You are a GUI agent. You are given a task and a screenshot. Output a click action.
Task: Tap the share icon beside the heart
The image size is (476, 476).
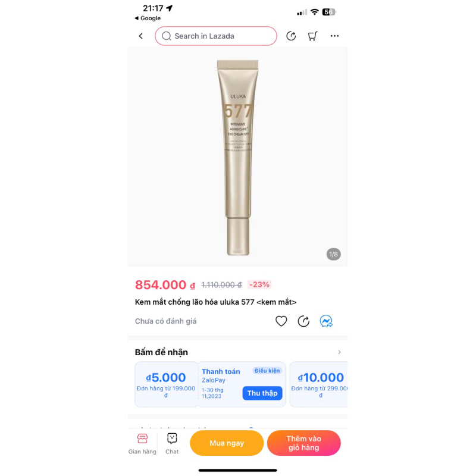click(303, 321)
